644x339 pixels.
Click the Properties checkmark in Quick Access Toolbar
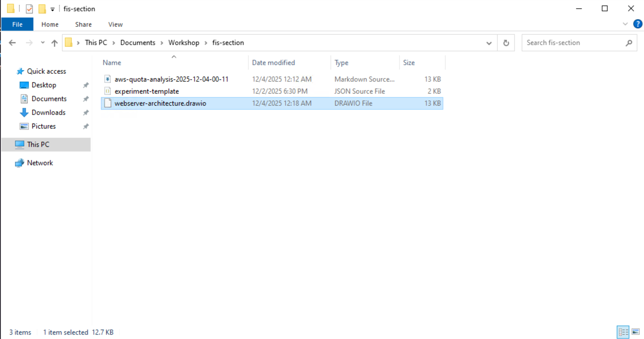pos(29,9)
